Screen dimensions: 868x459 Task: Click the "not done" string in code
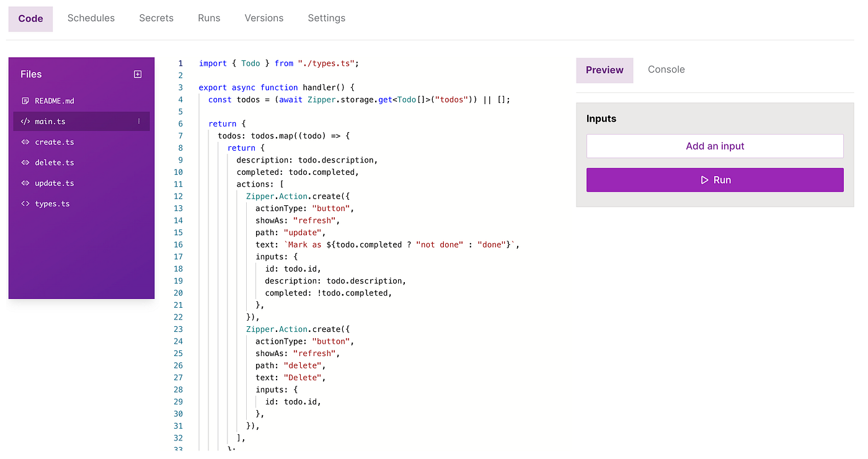coord(440,244)
